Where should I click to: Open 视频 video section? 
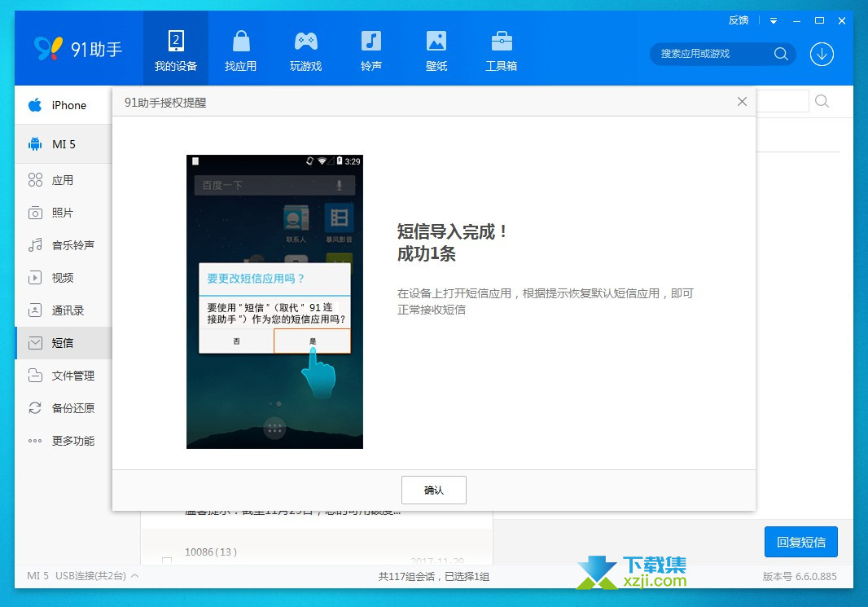click(64, 278)
